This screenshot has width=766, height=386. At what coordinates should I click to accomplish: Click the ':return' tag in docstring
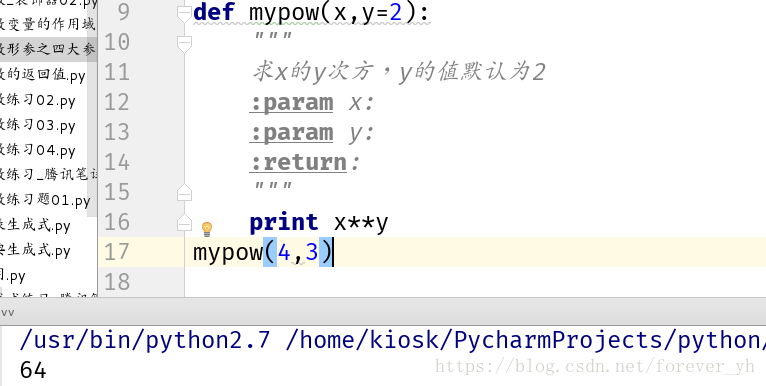coord(298,162)
